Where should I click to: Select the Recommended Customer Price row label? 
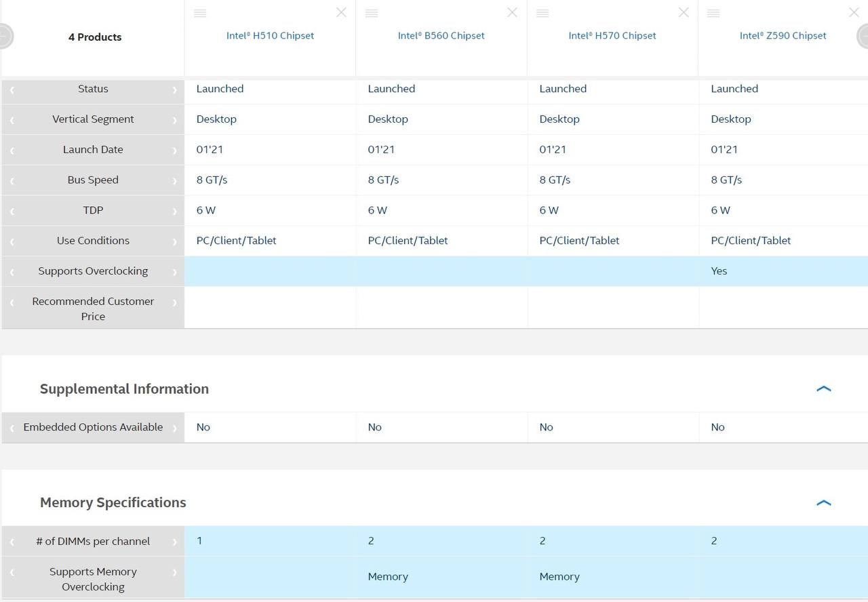click(93, 308)
